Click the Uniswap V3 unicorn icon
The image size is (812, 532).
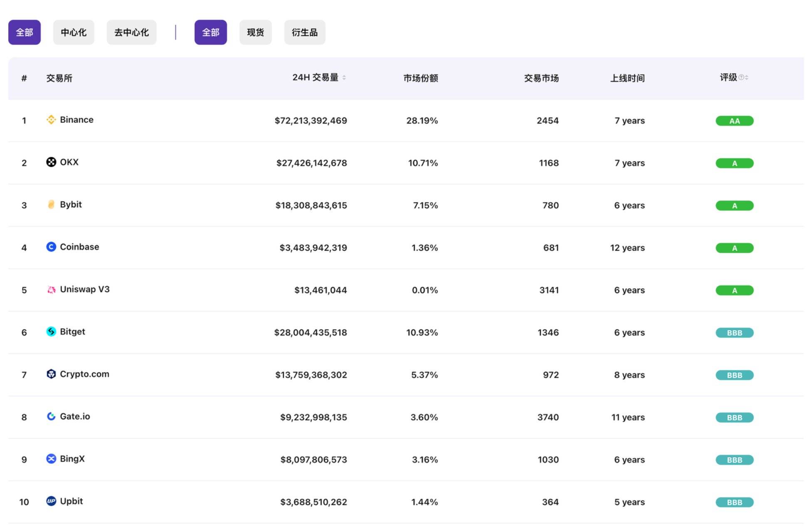tap(51, 290)
